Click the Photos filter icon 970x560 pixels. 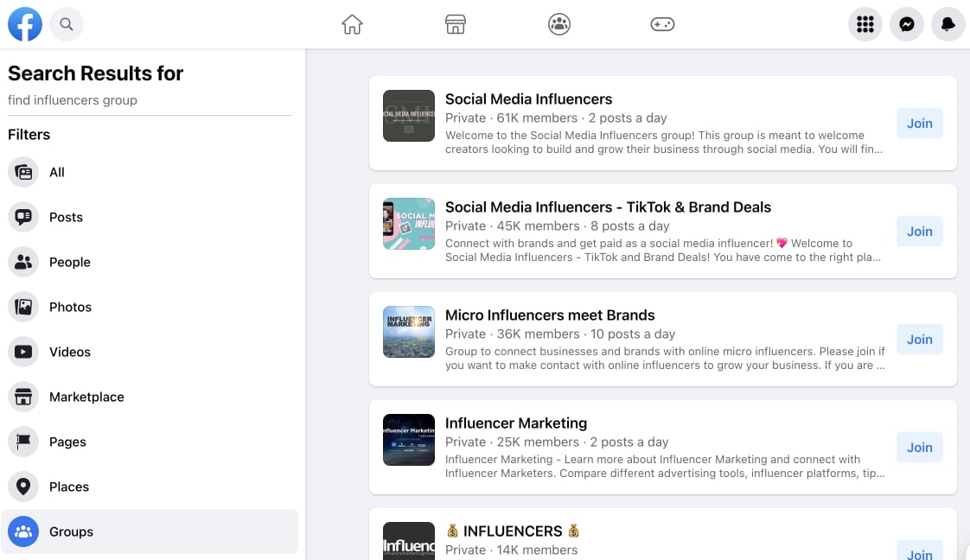click(23, 307)
